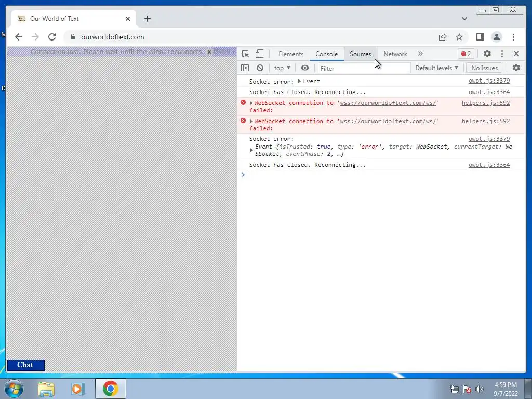Viewport: 532px width, 399px height.
Task: Clear the console
Action: (260, 68)
